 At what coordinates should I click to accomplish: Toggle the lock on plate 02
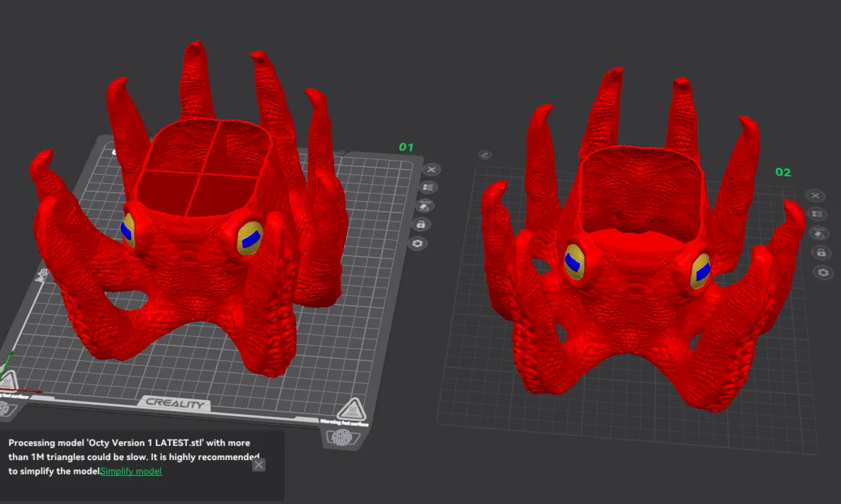click(821, 252)
